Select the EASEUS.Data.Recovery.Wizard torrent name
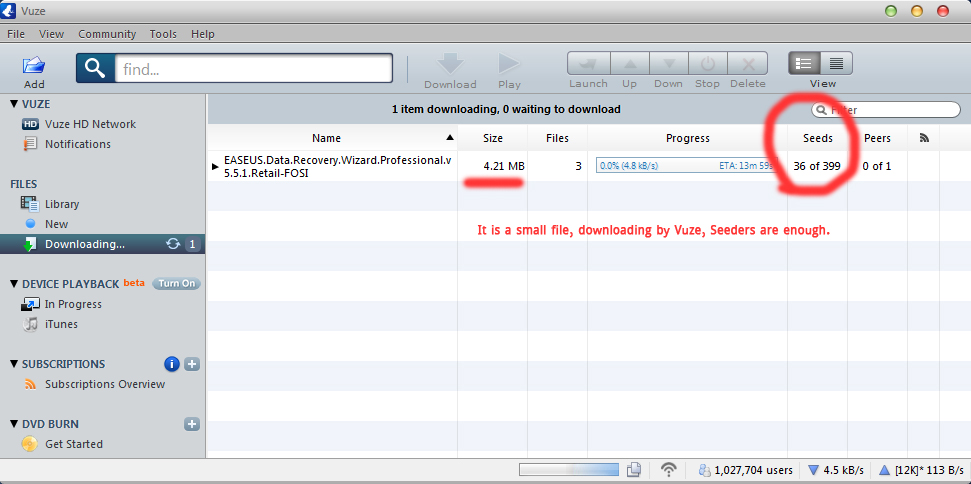This screenshot has width=971, height=484. [337, 166]
